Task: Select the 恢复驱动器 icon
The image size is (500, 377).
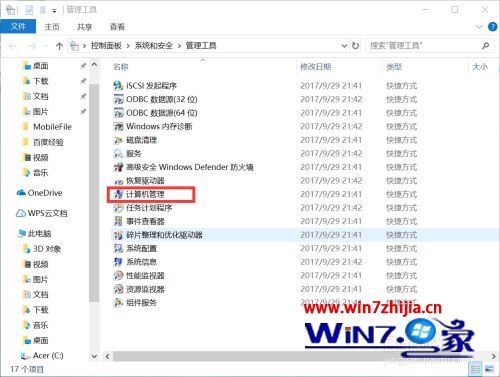Action: (x=118, y=181)
